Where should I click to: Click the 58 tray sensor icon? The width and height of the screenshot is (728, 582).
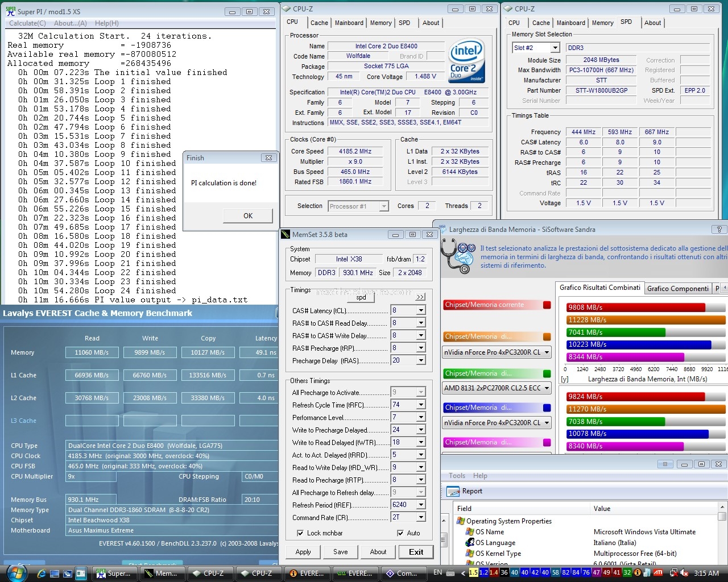pyautogui.click(x=555, y=573)
